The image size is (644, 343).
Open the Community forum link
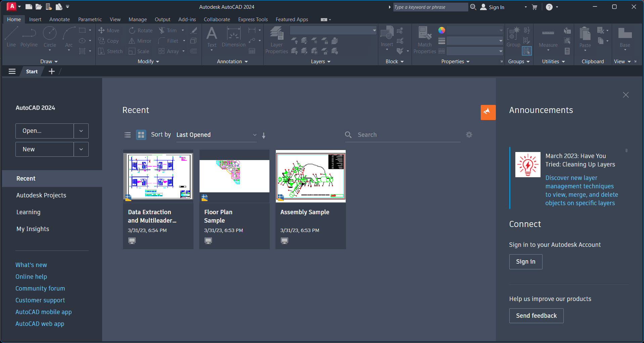pyautogui.click(x=40, y=289)
